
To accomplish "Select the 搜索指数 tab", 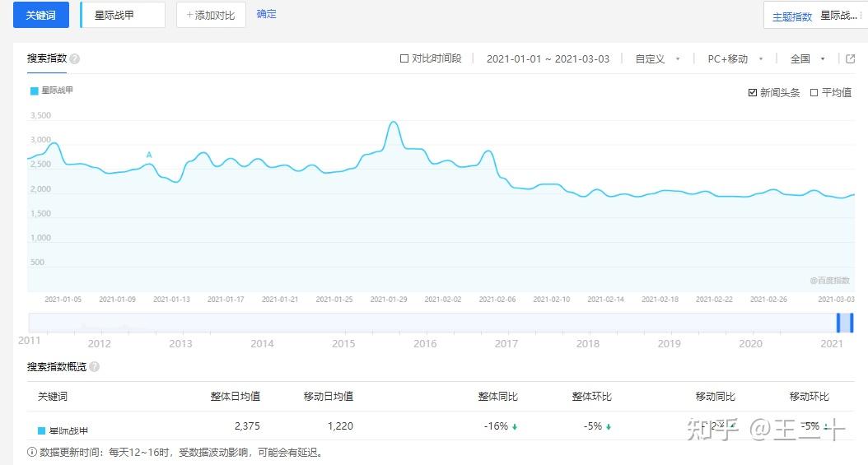I will point(47,58).
